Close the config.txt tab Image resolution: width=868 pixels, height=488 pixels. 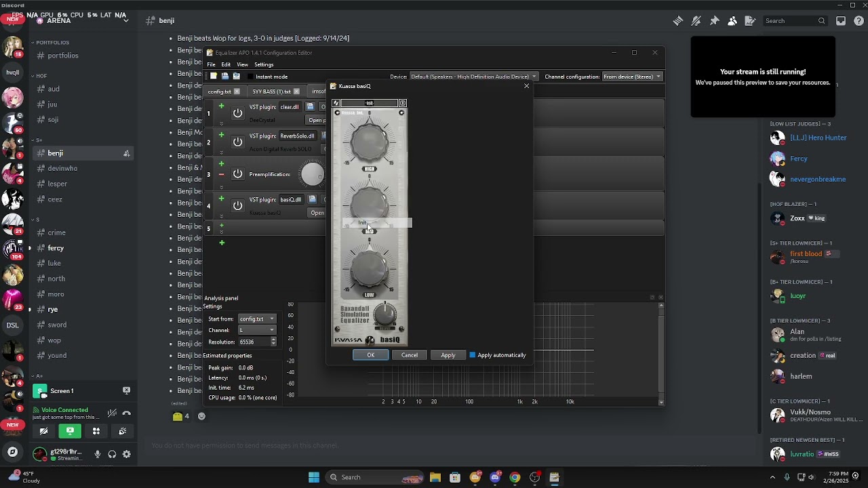(237, 91)
